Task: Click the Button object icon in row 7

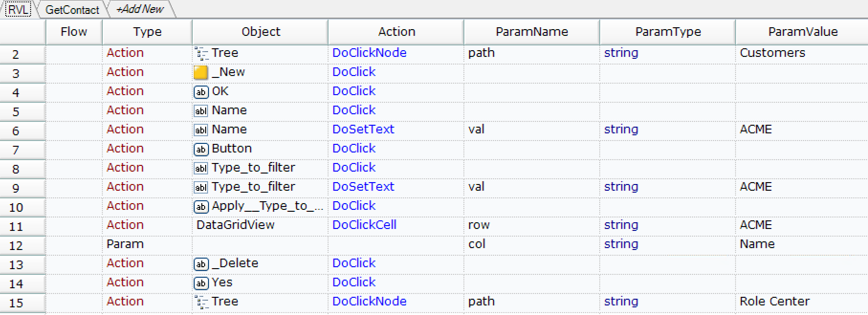Action: click(201, 149)
